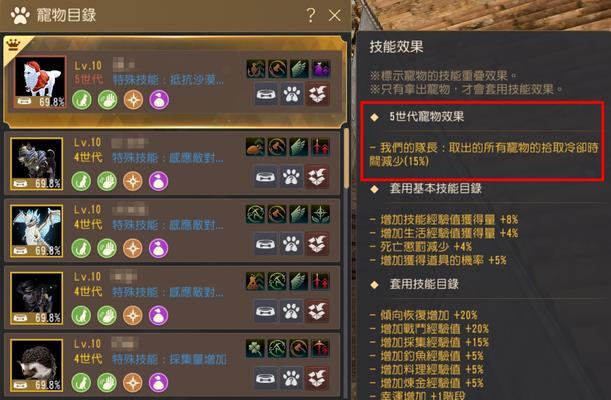Click the feed bowl icon for the Lv.10 5世代 pet
The width and height of the screenshot is (611, 400).
[x=267, y=95]
